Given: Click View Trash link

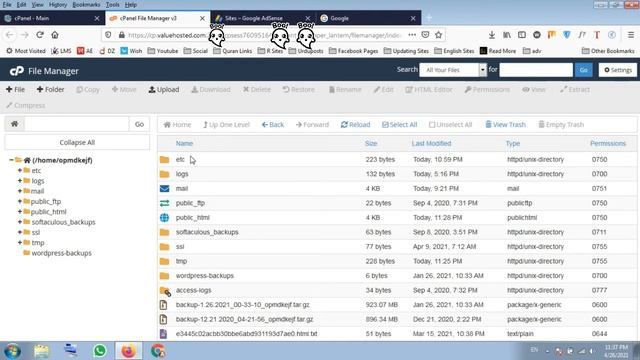Looking at the screenshot, I should point(505,124).
